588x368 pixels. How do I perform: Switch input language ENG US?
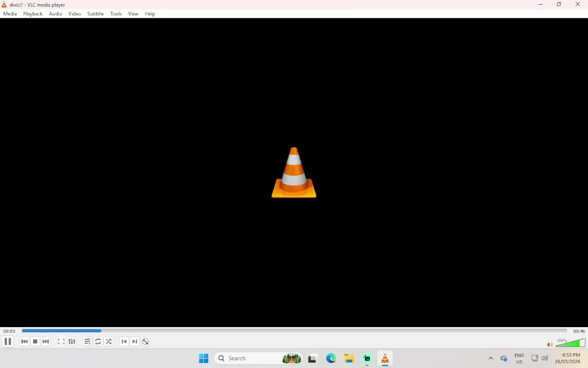pyautogui.click(x=520, y=358)
